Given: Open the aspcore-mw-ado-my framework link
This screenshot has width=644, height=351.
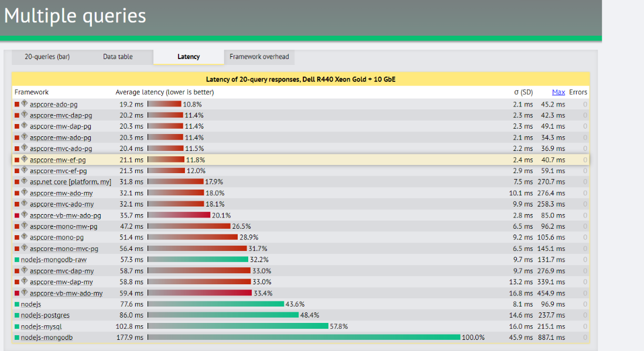Looking at the screenshot, I should pos(61,193).
